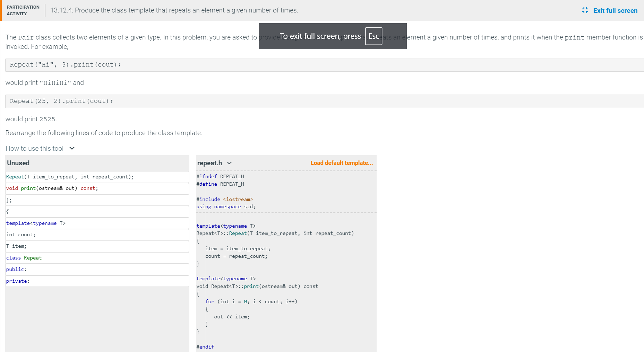The image size is (644, 352).
Task: Click the Exit full screen link
Action: (x=615, y=10)
